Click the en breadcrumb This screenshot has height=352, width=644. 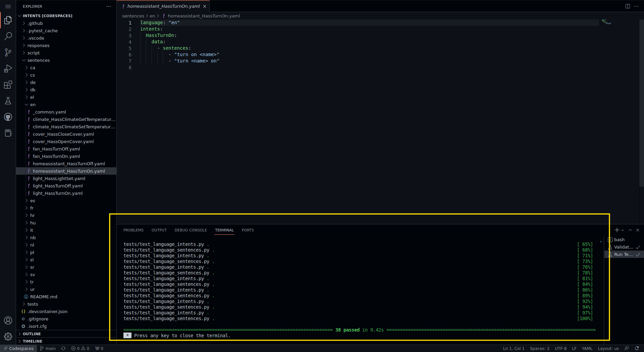click(x=152, y=16)
